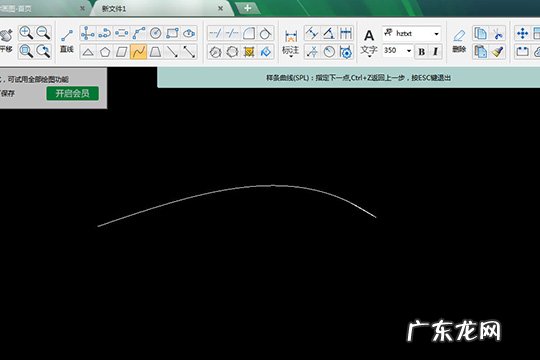The width and height of the screenshot is (540, 360).
Task: Close the 新文件1 tab
Action: pyautogui.click(x=220, y=8)
